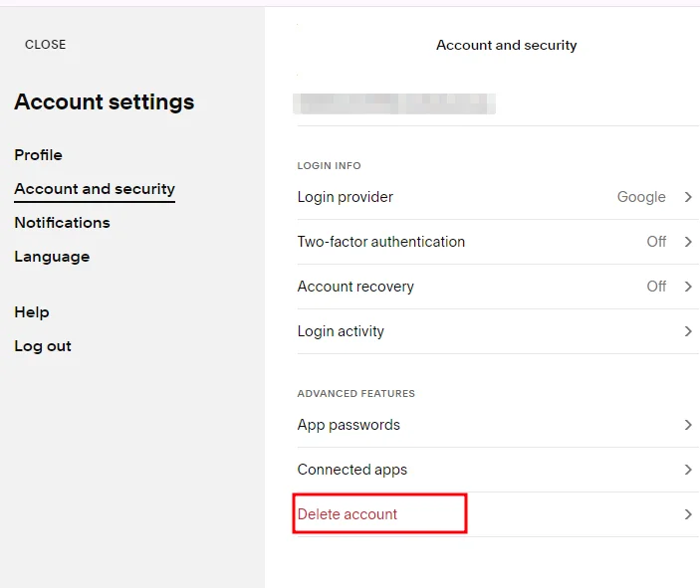Open the Help link

[32, 312]
